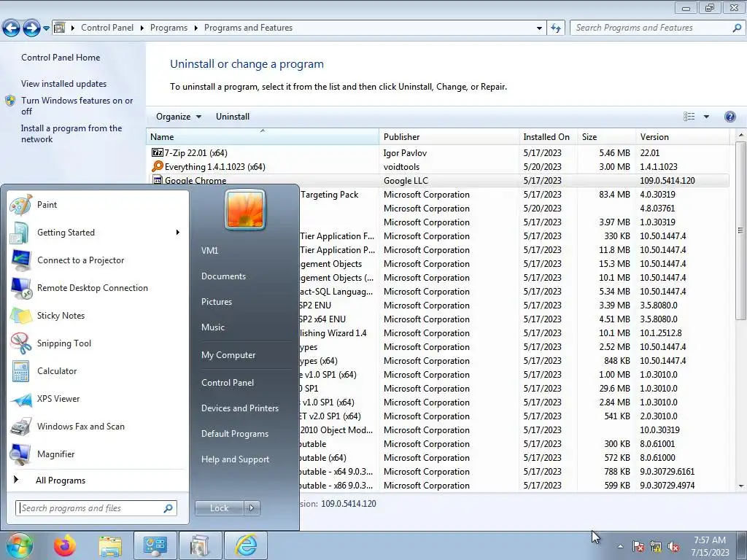Expand the Control Panel breadcrumb arrow
Viewport: 747px width, 560px height.
pyautogui.click(x=142, y=28)
